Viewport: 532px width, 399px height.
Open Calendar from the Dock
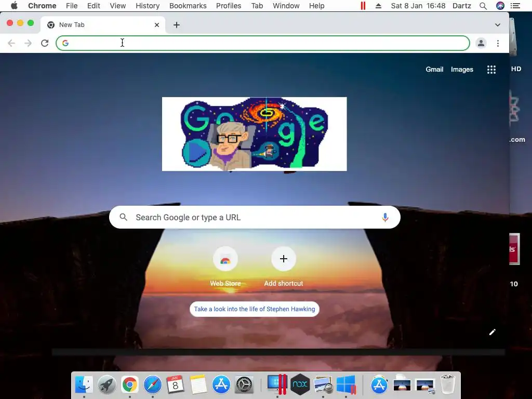[175, 385]
